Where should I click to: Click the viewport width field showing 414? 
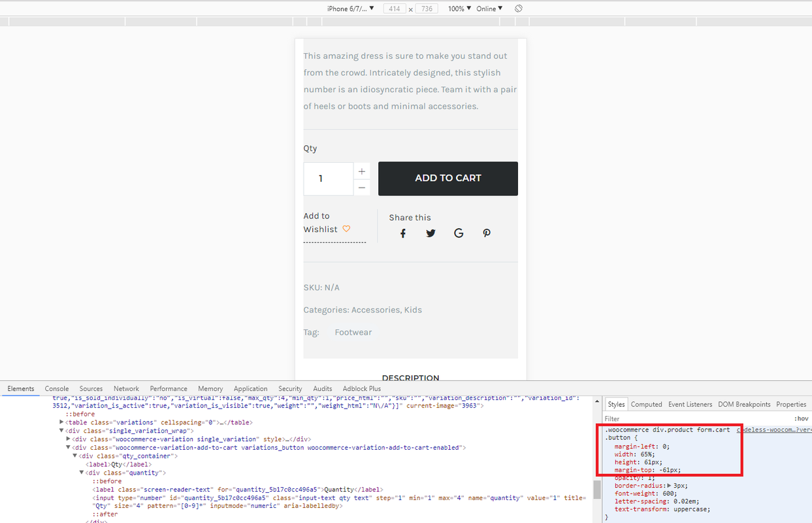[394, 8]
